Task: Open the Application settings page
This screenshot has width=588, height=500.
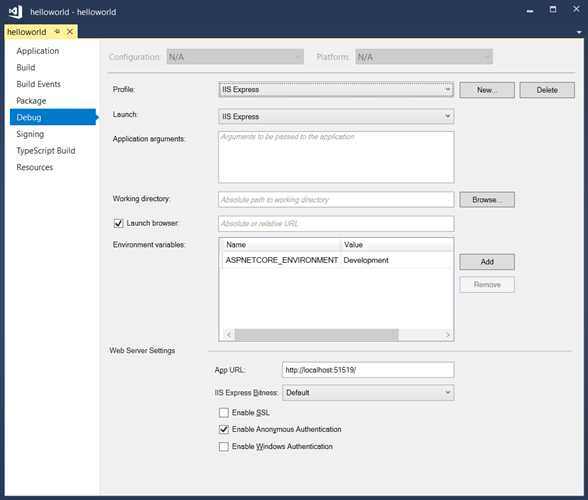Action: [x=38, y=51]
